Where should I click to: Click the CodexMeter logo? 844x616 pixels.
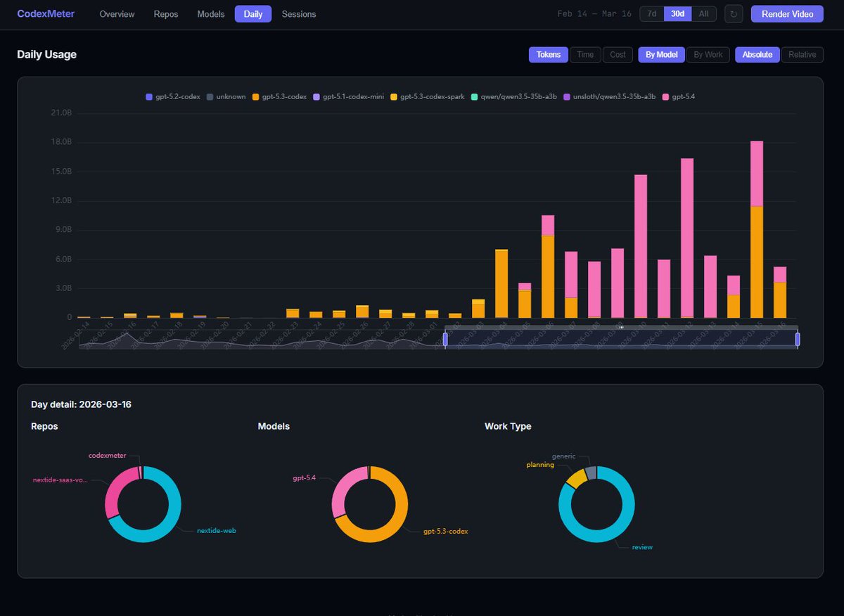coord(46,14)
